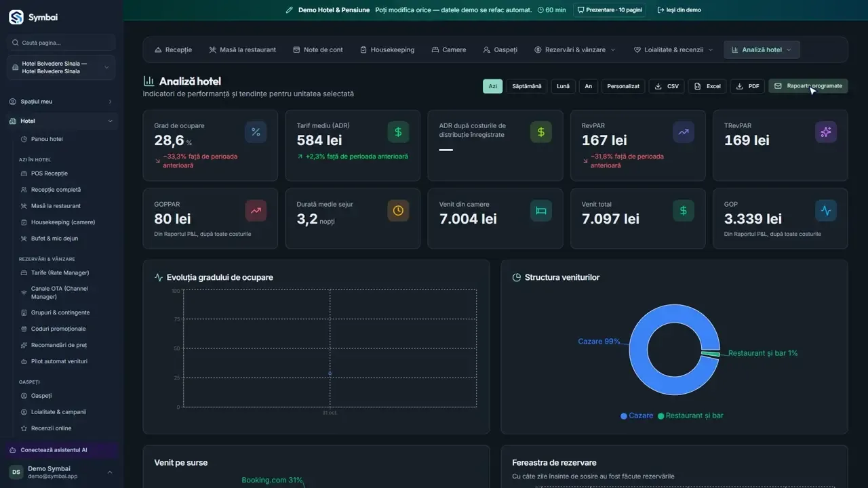Image resolution: width=868 pixels, height=488 pixels.
Task: Switch period to Lună
Action: 563,86
